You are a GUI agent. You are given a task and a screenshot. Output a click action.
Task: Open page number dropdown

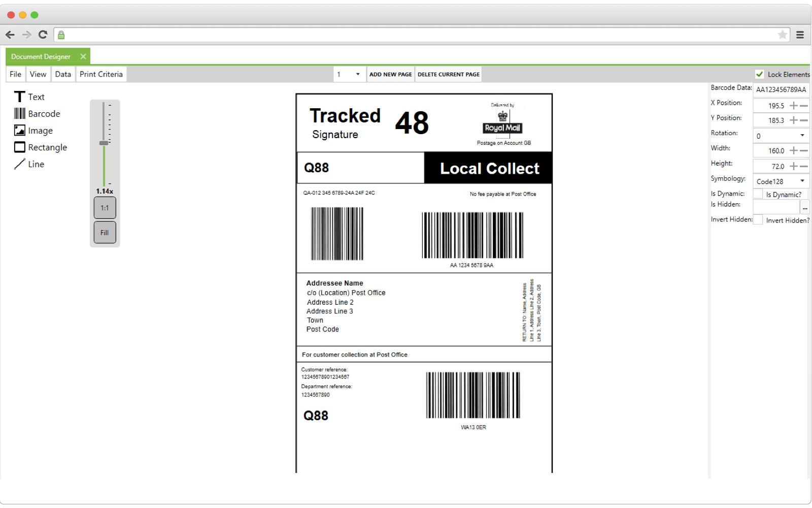click(x=358, y=74)
